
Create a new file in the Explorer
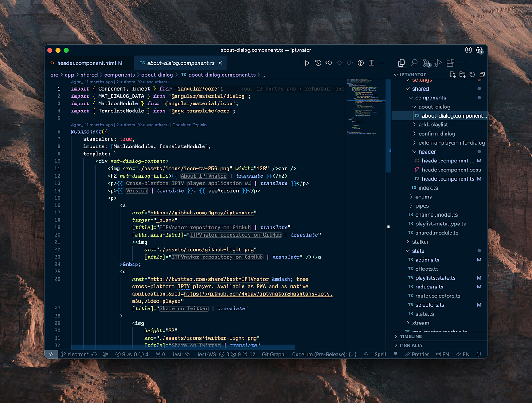(453, 75)
